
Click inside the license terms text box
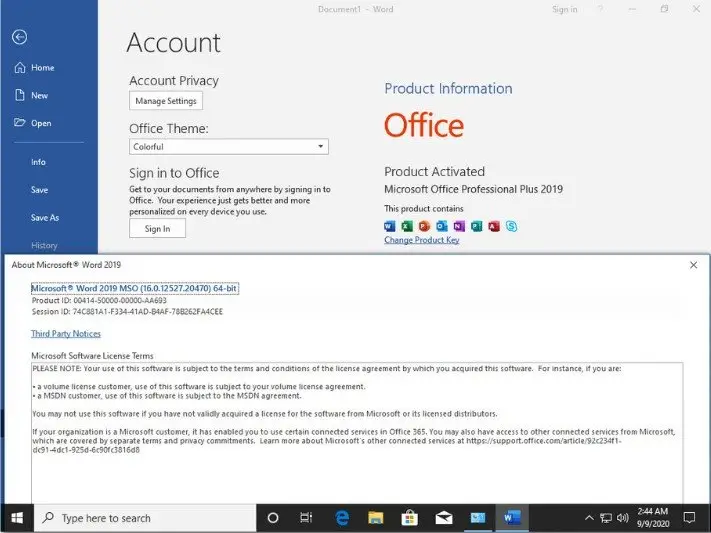point(357,432)
